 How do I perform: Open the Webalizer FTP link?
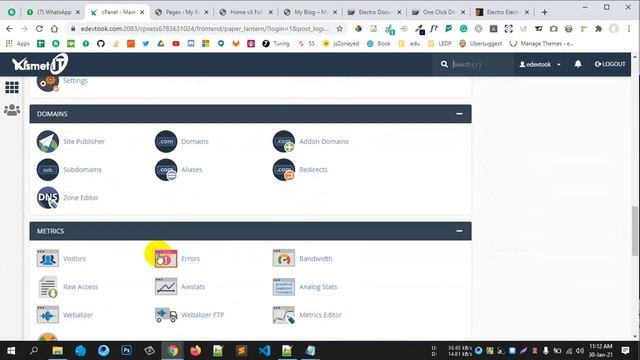coord(202,315)
